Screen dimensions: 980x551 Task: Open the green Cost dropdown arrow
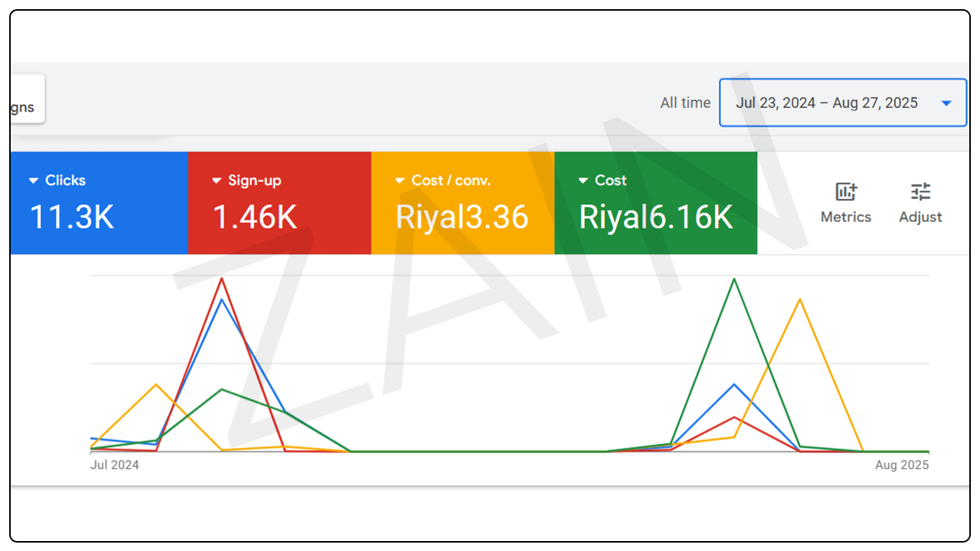coord(584,181)
